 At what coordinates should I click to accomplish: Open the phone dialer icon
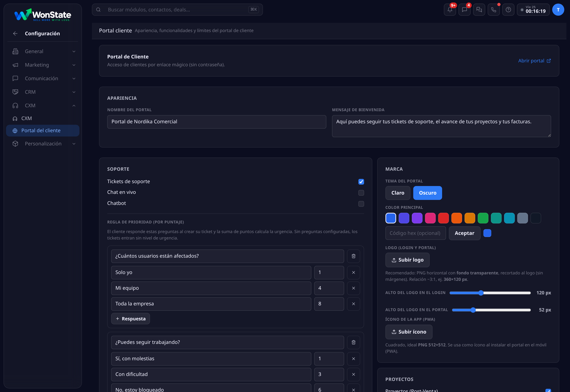pos(493,10)
